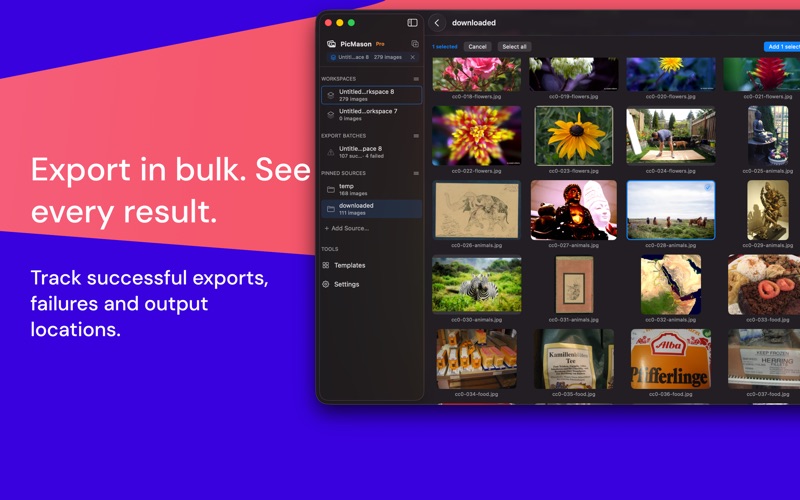Image resolution: width=800 pixels, height=500 pixels.
Task: Select Untitled...orkspace 7 workspace
Action: [371, 114]
